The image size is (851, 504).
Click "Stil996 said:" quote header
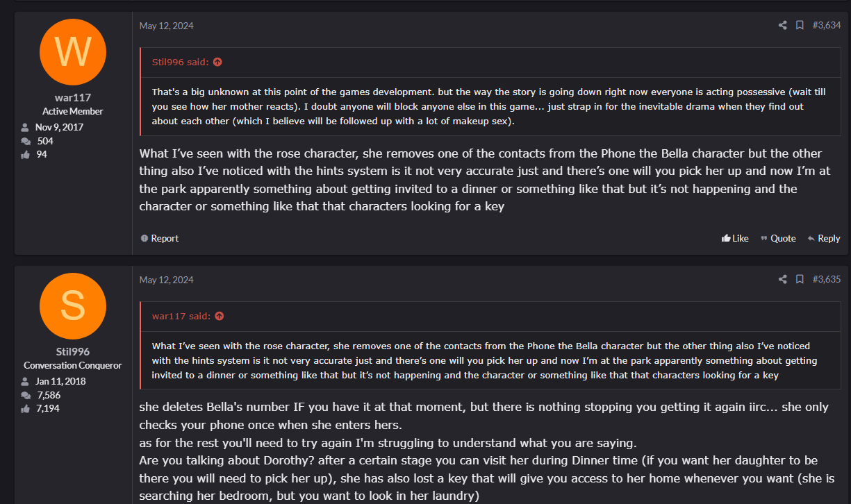pos(180,62)
